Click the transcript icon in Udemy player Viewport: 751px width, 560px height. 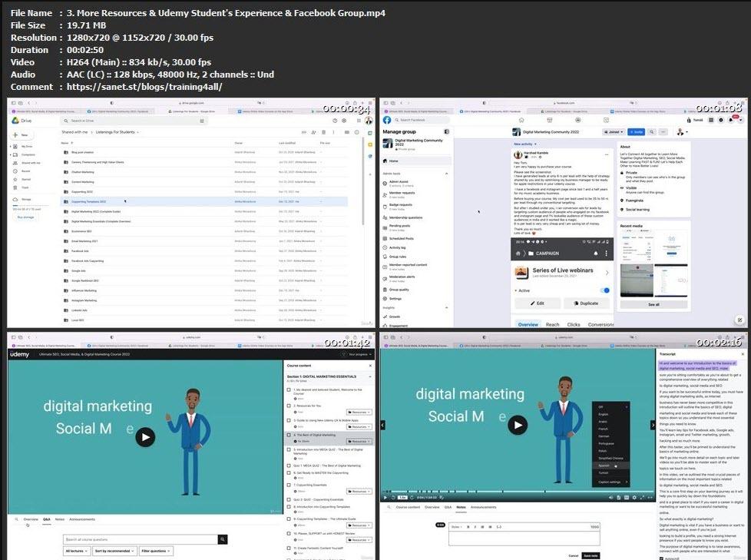618,498
